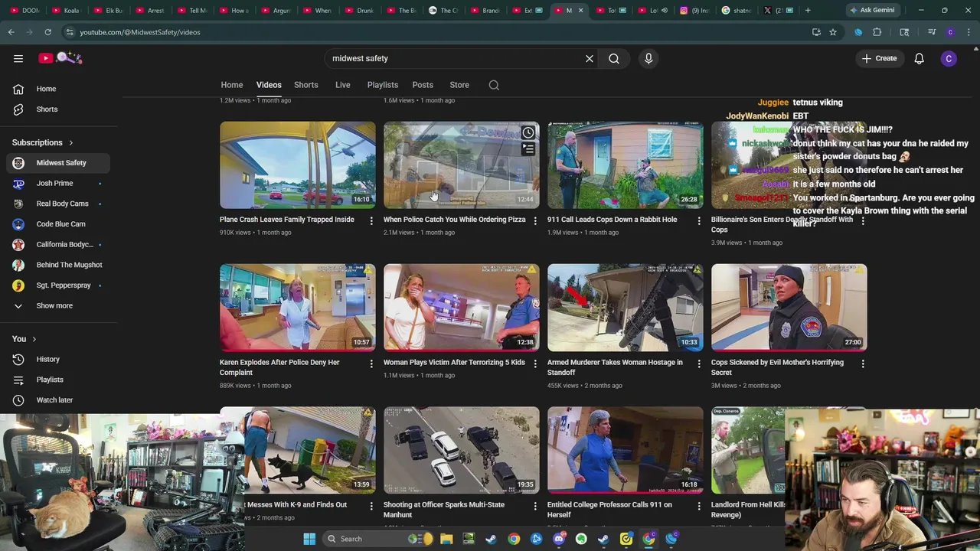The width and height of the screenshot is (980, 551).
Task: Click the channel search magnifier icon
Action: (x=494, y=85)
